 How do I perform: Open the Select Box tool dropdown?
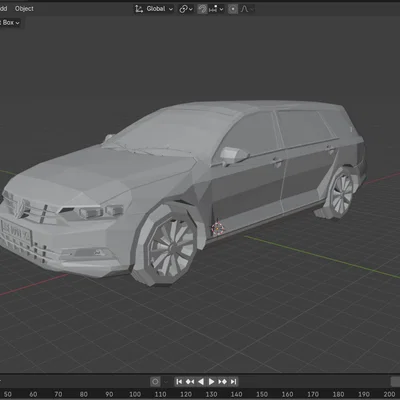coord(10,23)
